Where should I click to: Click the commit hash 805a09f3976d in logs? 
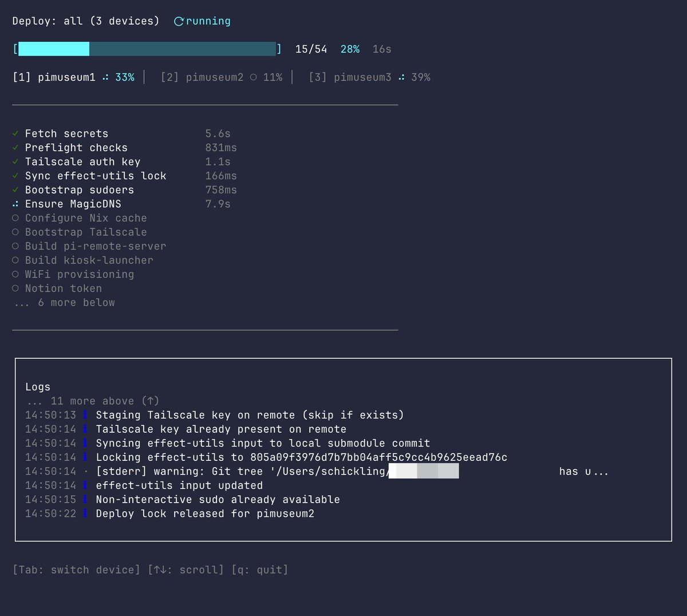(x=378, y=457)
